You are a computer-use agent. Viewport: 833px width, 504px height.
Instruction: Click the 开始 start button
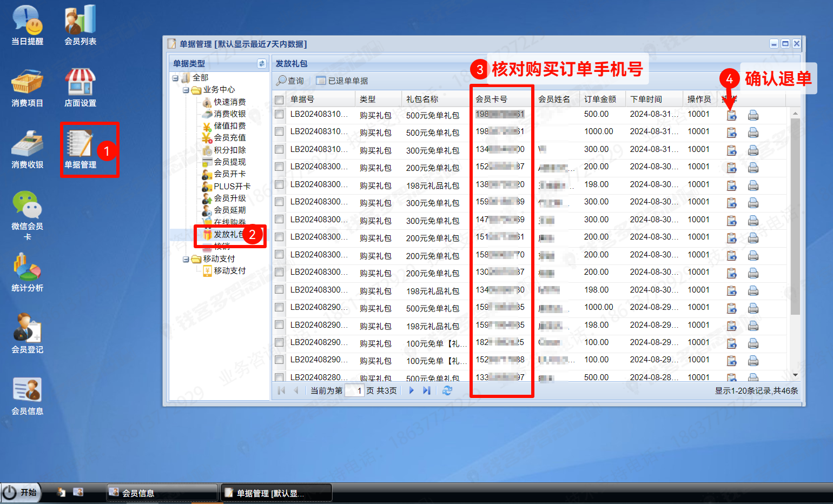[21, 492]
